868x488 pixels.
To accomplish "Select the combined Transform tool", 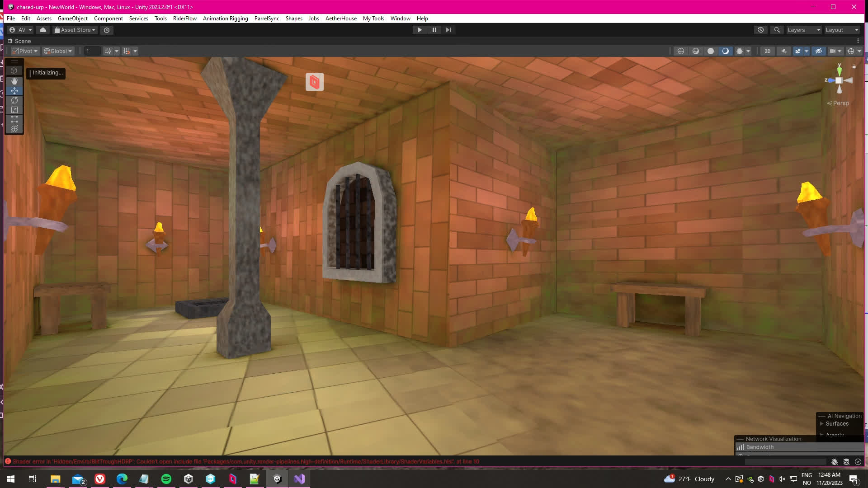I will tap(14, 129).
